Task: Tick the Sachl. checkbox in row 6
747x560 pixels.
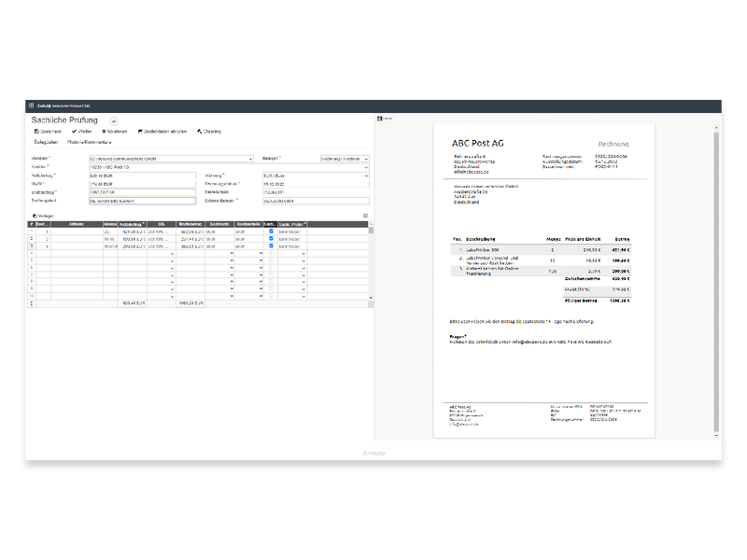Action: [271, 268]
